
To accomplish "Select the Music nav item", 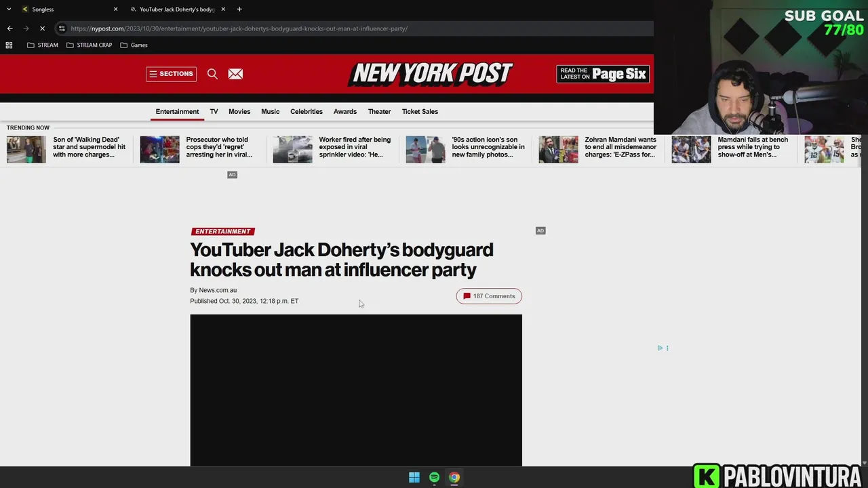I will (270, 111).
